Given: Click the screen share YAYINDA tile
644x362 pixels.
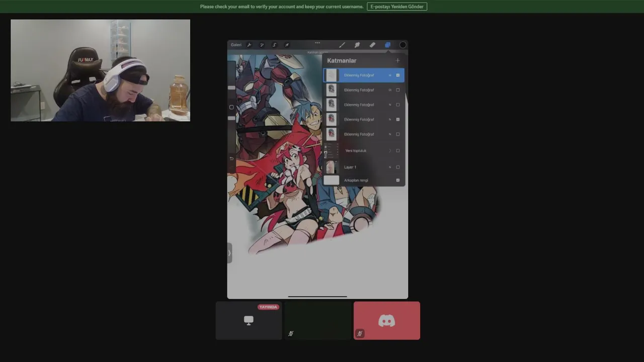Looking at the screenshot, I should (249, 321).
